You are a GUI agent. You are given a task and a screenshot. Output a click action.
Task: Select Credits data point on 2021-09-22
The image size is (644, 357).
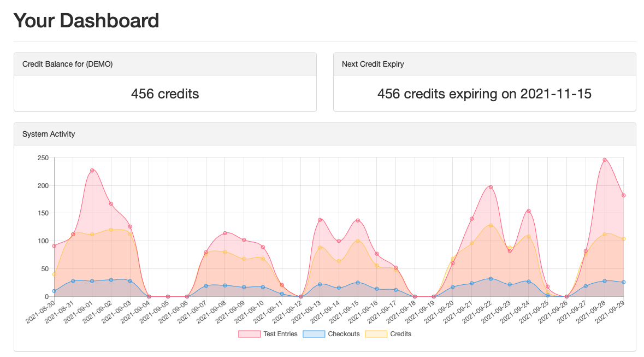tap(491, 225)
